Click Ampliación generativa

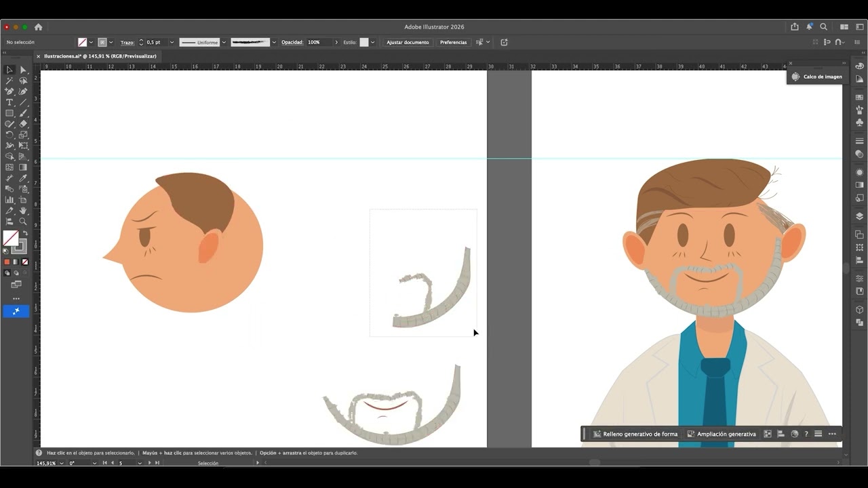721,434
